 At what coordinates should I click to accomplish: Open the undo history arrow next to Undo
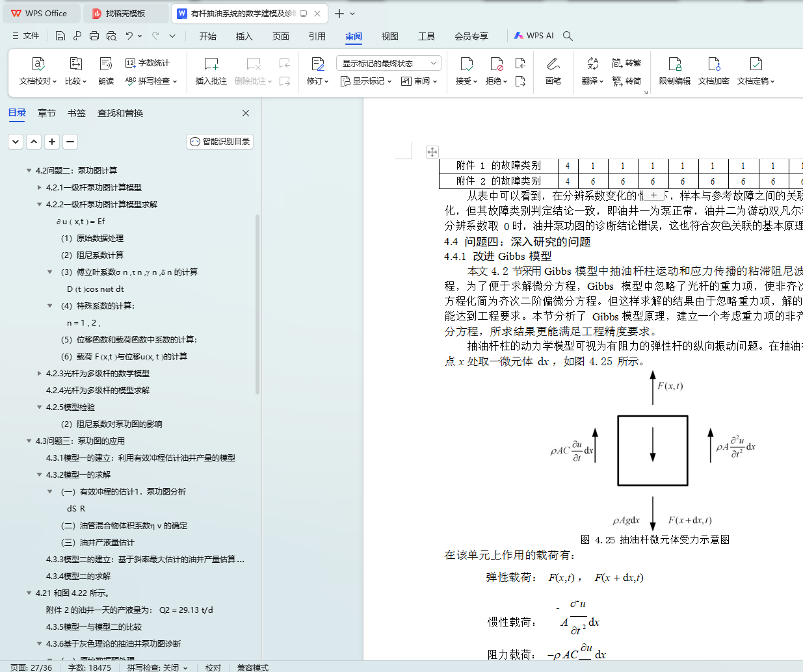pos(140,36)
